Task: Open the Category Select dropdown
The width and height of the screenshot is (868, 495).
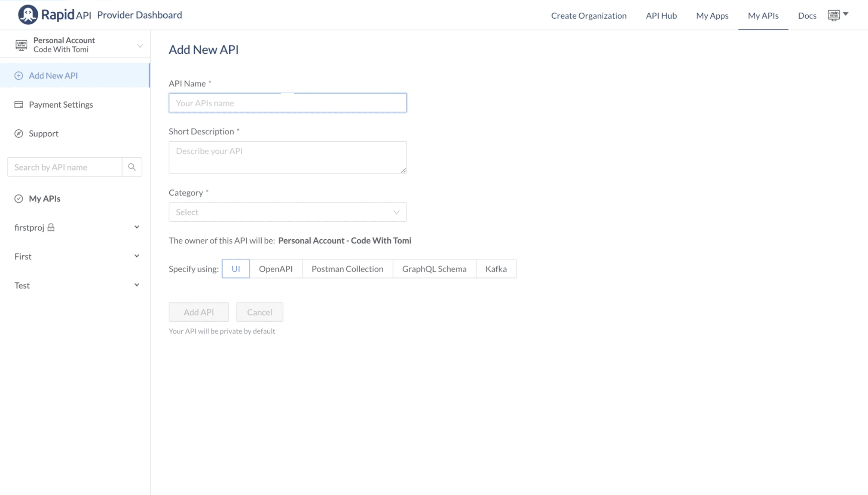Action: 288,212
